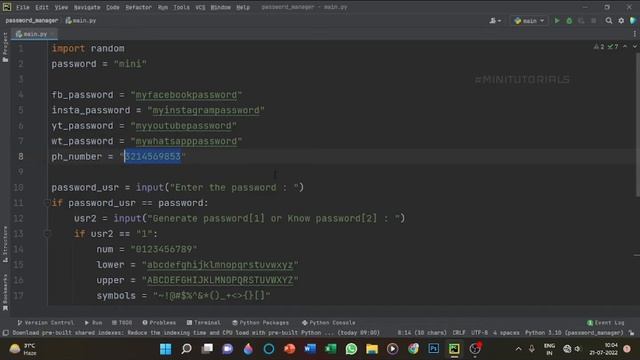The width and height of the screenshot is (640, 360).
Task: Open the Code With Me user icon
Action: (495, 20)
